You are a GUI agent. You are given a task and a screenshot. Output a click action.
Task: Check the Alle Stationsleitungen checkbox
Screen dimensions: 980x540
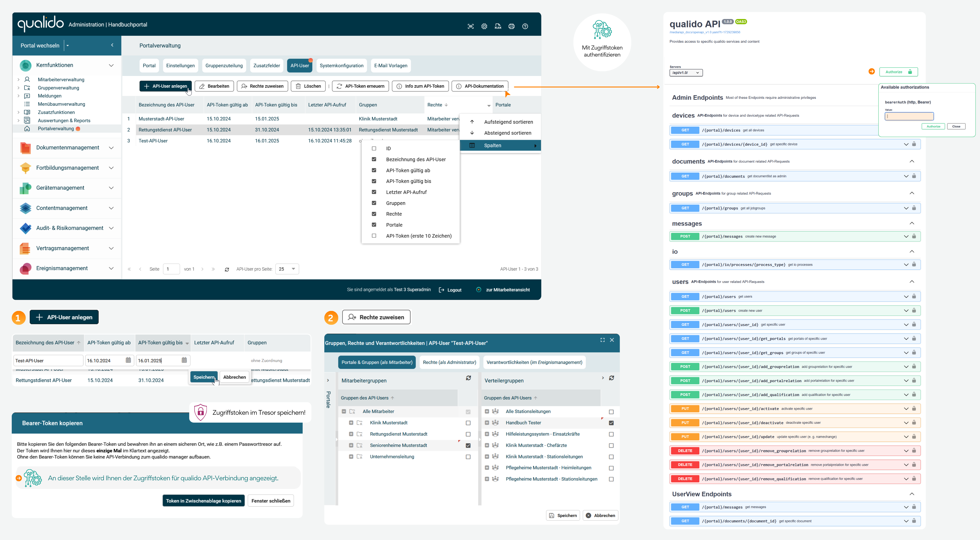coord(611,412)
